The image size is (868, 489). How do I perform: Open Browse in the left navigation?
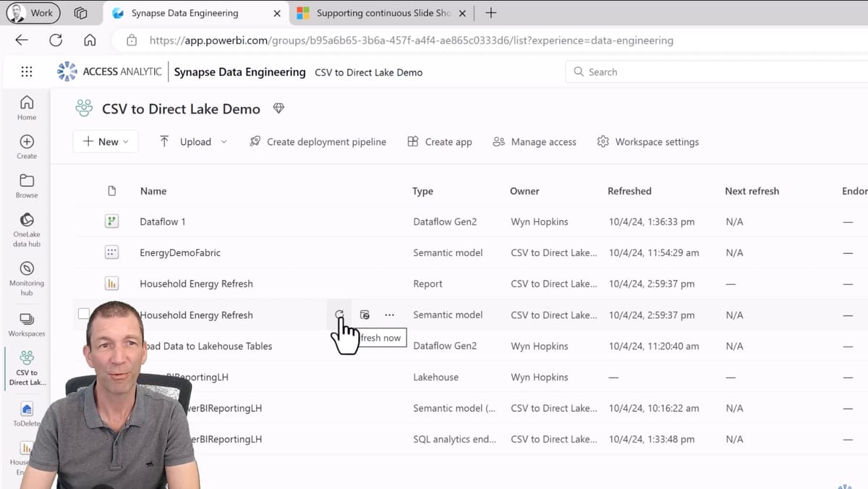[x=27, y=186]
